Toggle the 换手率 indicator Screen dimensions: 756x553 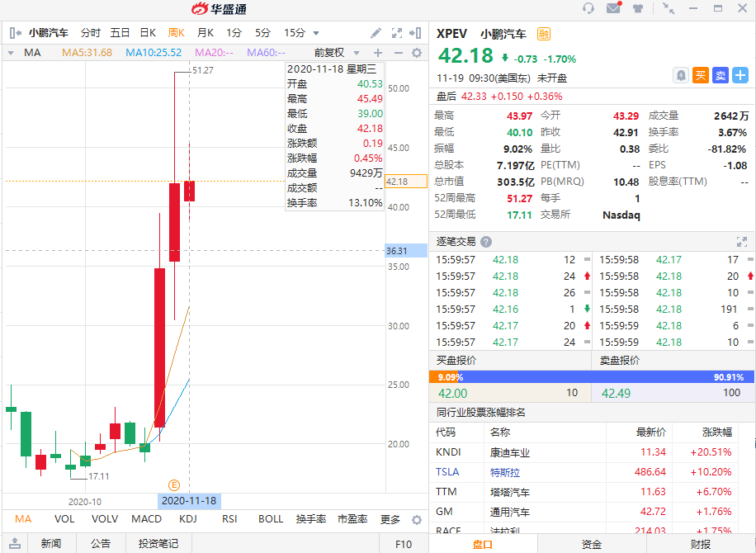[311, 519]
